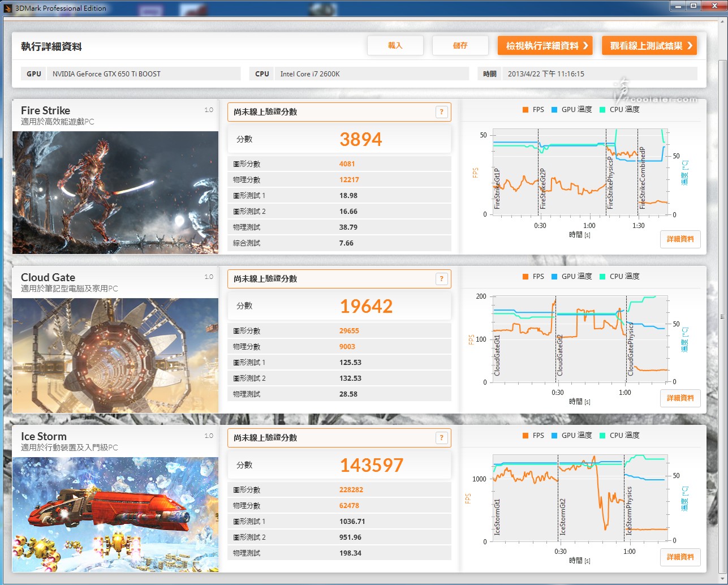Click Cloud Gate 圖形測試 2 value 132.53
The height and width of the screenshot is (585, 728).
[x=350, y=378]
